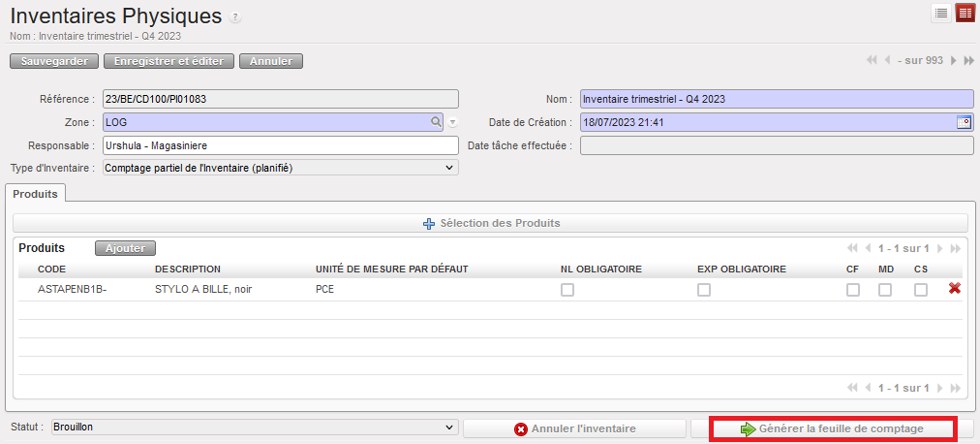Toggle CF checkbox for ASTAPENB1B-
This screenshot has height=444, width=980.
pyautogui.click(x=853, y=289)
